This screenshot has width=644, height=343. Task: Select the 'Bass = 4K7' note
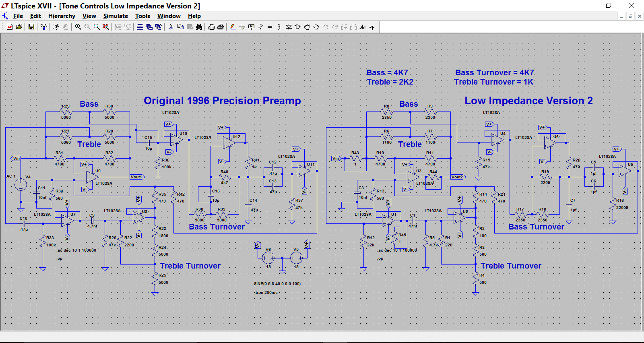tap(387, 72)
